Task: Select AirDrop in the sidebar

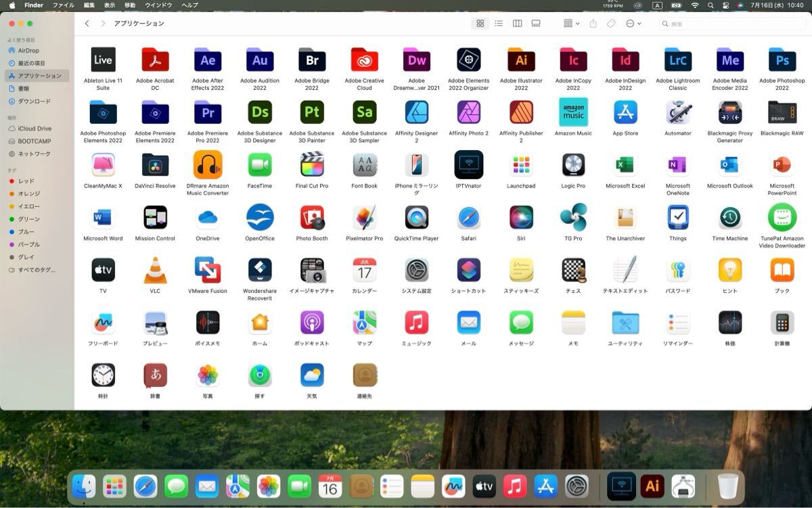Action: 37,51
